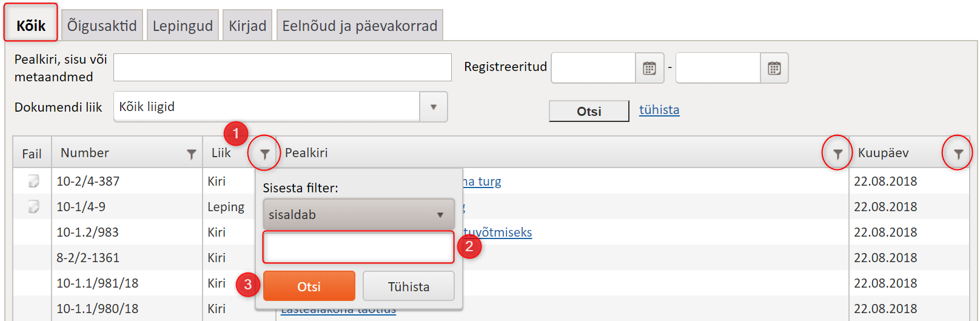Open filter on the Kuupäev column
The height and width of the screenshot is (321, 980).
tap(958, 154)
